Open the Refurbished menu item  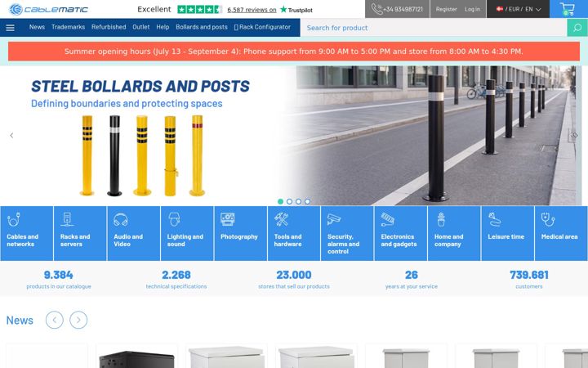point(109,27)
